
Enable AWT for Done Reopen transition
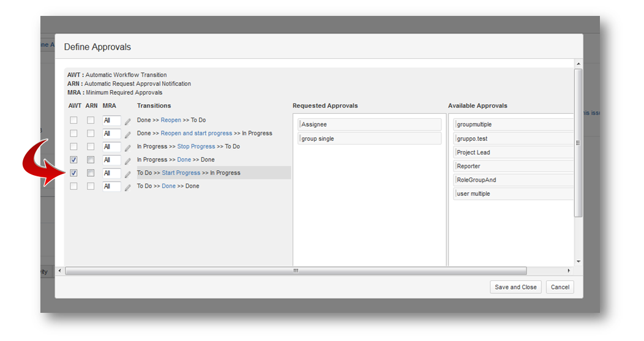coord(73,120)
